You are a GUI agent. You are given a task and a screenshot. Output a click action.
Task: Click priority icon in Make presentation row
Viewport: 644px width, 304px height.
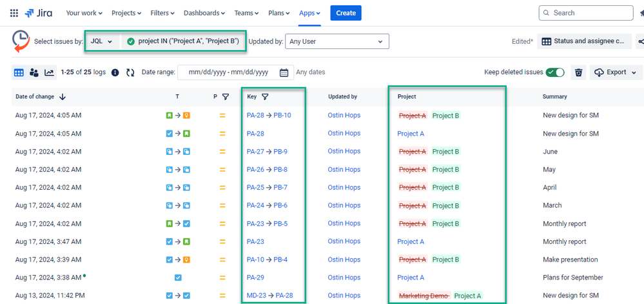[222, 259]
